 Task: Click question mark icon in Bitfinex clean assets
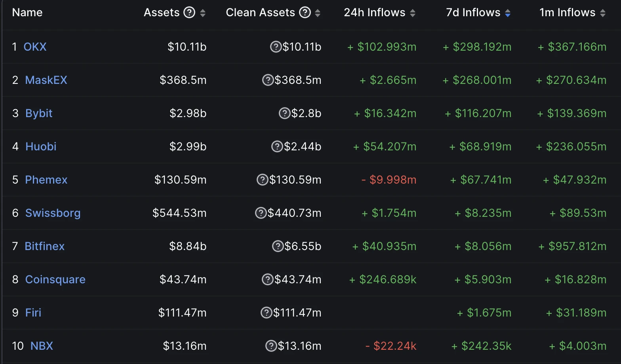[x=278, y=246]
